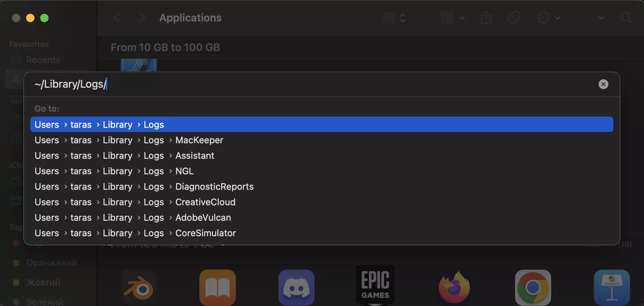Choose the Logs Assistant path suggestion
Image resolution: width=644 pixels, height=306 pixels.
[194, 156]
